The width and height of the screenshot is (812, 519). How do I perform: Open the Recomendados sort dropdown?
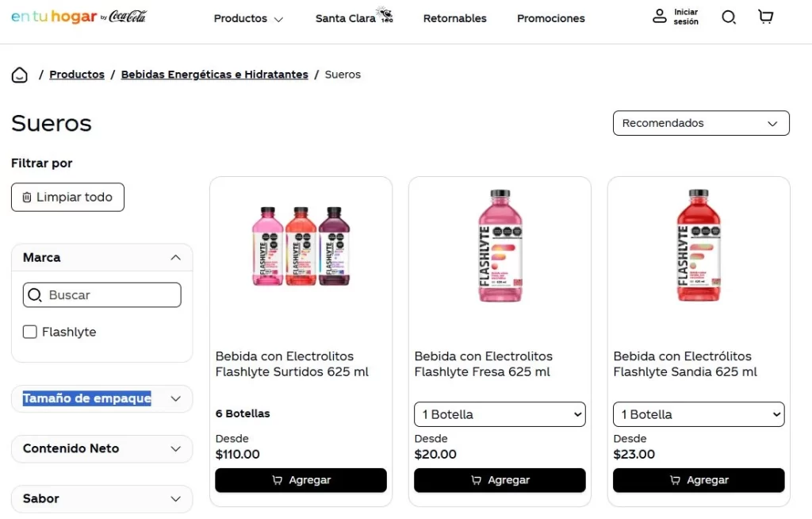(x=701, y=123)
